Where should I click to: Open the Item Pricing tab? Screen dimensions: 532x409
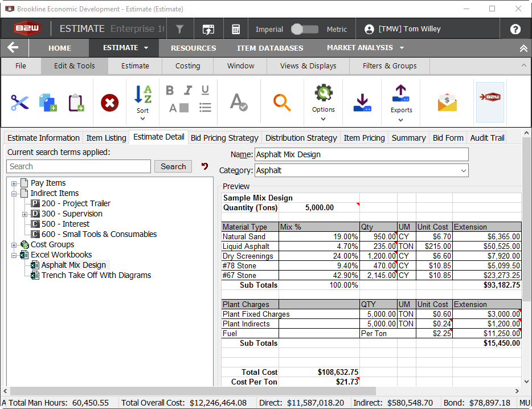click(364, 138)
